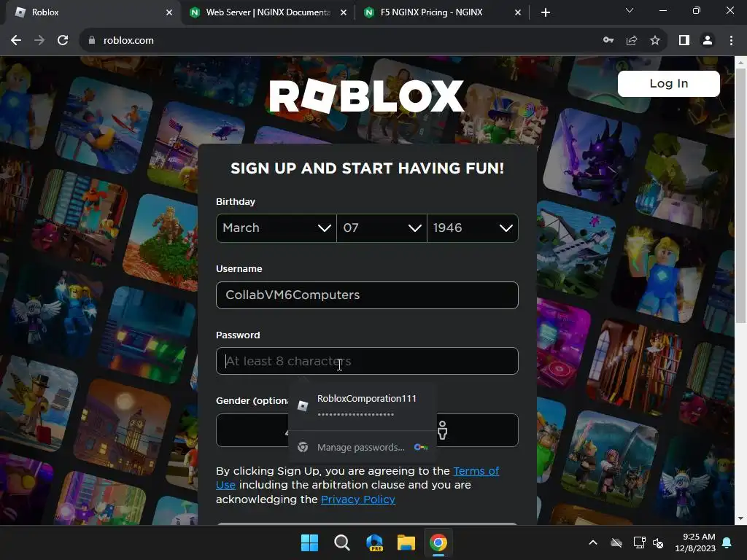Select the male gender icon button
Image resolution: width=747 pixels, height=560 pixels.
442,430
